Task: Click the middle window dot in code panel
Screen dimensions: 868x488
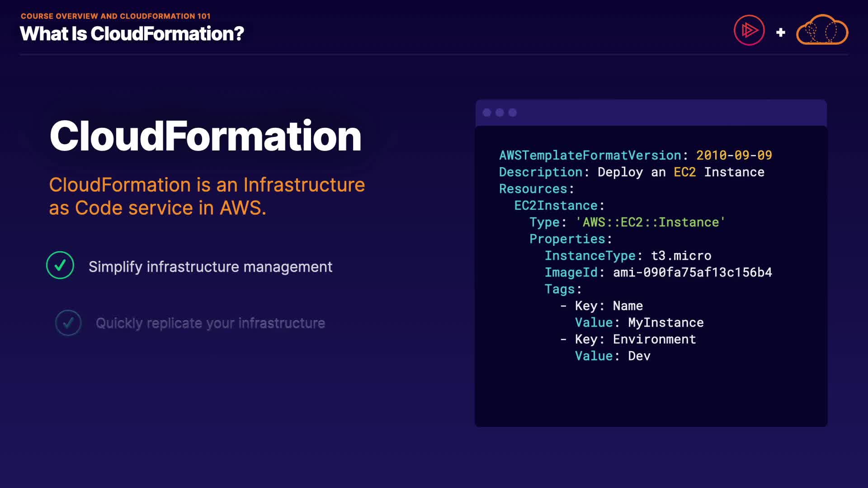Action: (x=500, y=113)
